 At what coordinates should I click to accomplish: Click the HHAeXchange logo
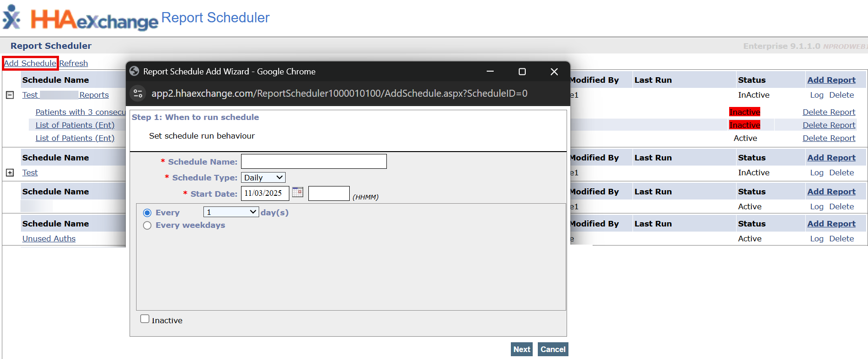81,19
